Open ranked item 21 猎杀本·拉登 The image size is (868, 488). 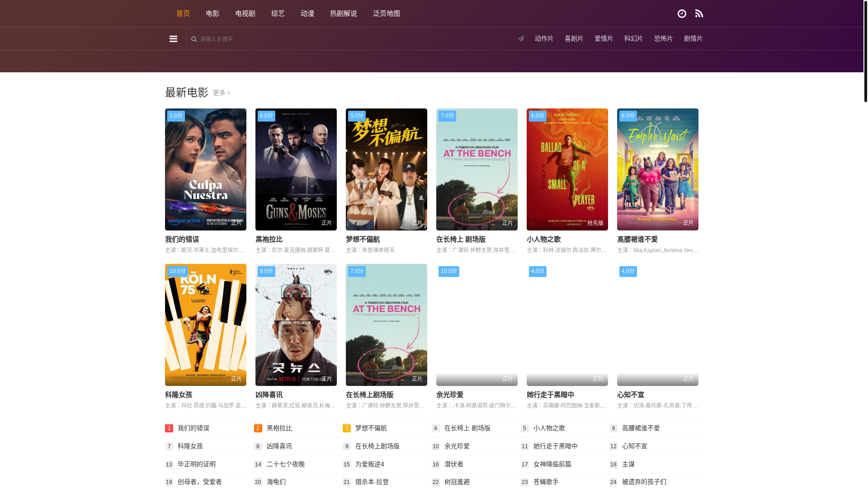coord(372,482)
